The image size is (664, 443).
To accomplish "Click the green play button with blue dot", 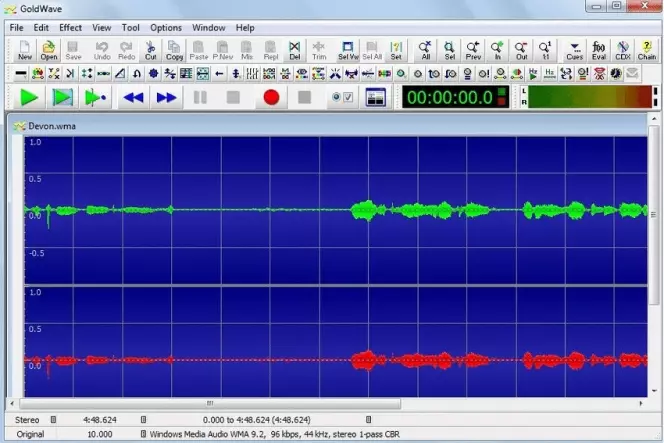I will 95,97.
